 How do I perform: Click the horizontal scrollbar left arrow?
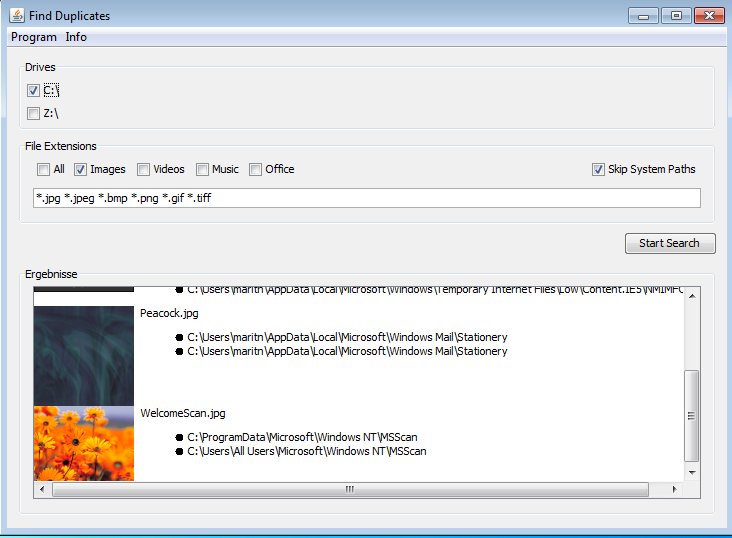tap(42, 489)
